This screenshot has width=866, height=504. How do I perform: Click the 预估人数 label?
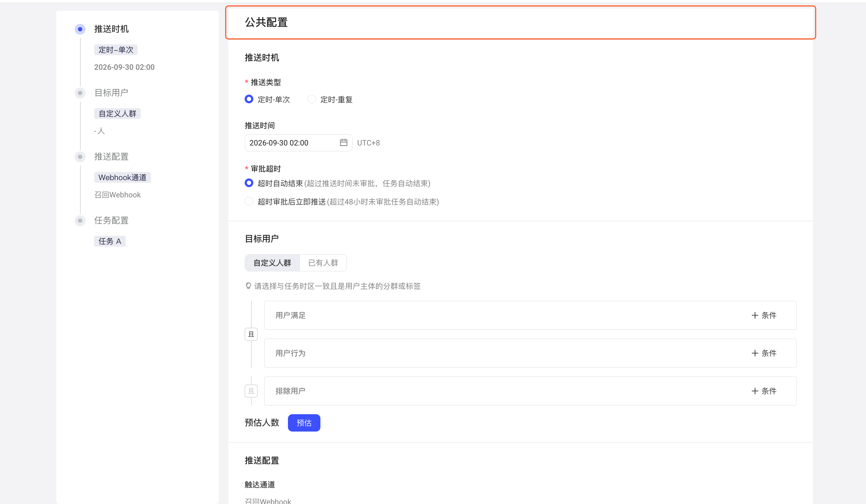click(262, 423)
